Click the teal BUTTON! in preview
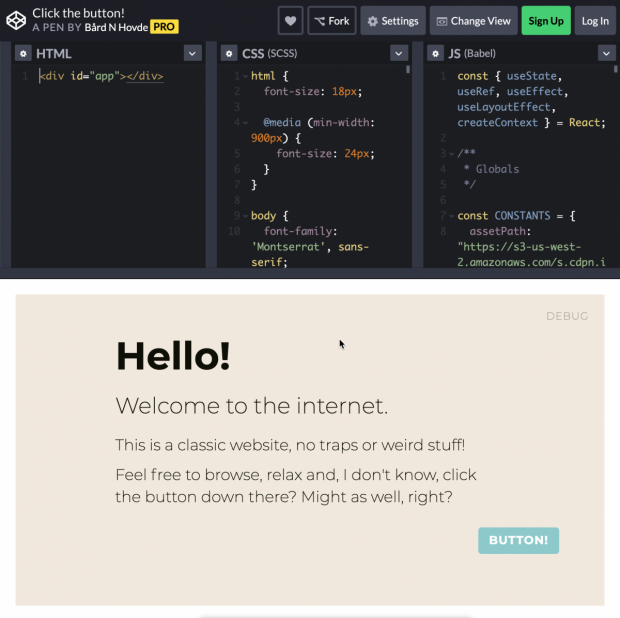Screen dimensions: 620x618 pyautogui.click(x=518, y=540)
